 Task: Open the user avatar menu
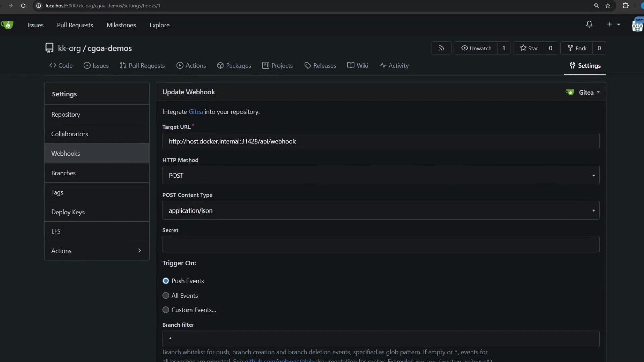pyautogui.click(x=637, y=25)
